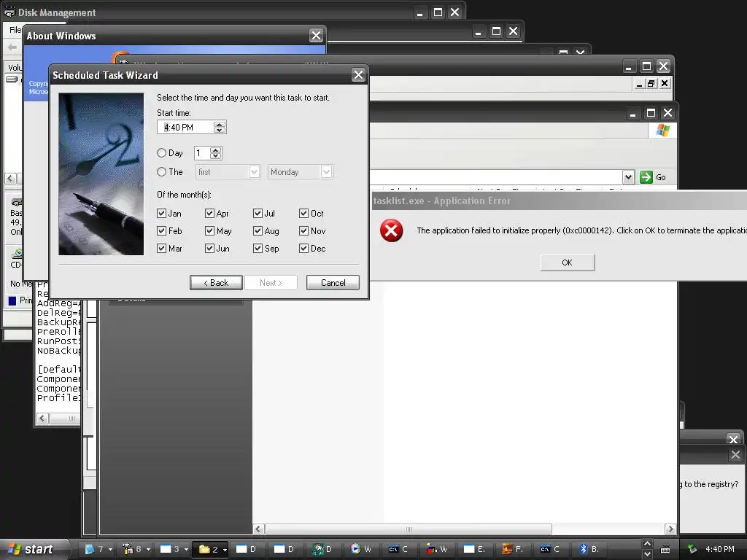
Task: Click the horizontal scrollbar in browser window
Action: [x=409, y=529]
